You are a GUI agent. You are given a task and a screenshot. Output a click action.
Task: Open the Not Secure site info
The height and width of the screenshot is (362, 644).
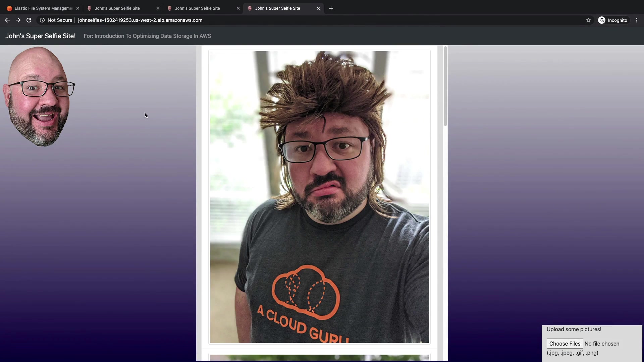click(56, 20)
